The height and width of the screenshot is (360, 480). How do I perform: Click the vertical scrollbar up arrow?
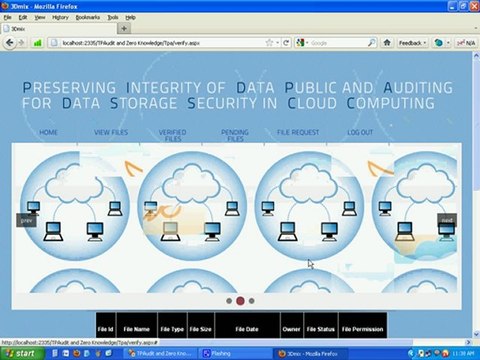476,56
